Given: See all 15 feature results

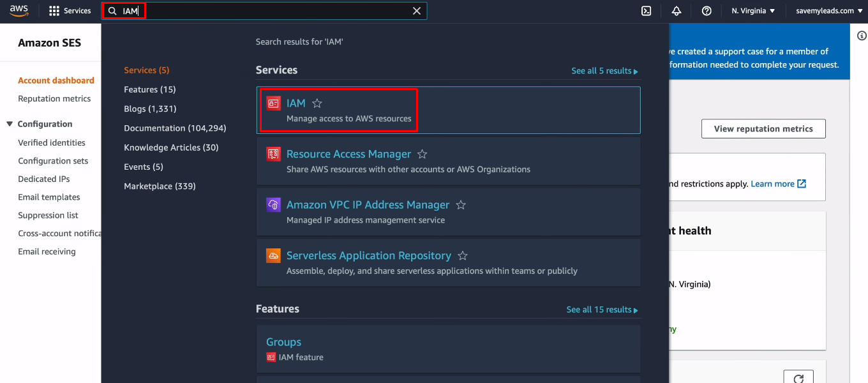Looking at the screenshot, I should pyautogui.click(x=602, y=310).
